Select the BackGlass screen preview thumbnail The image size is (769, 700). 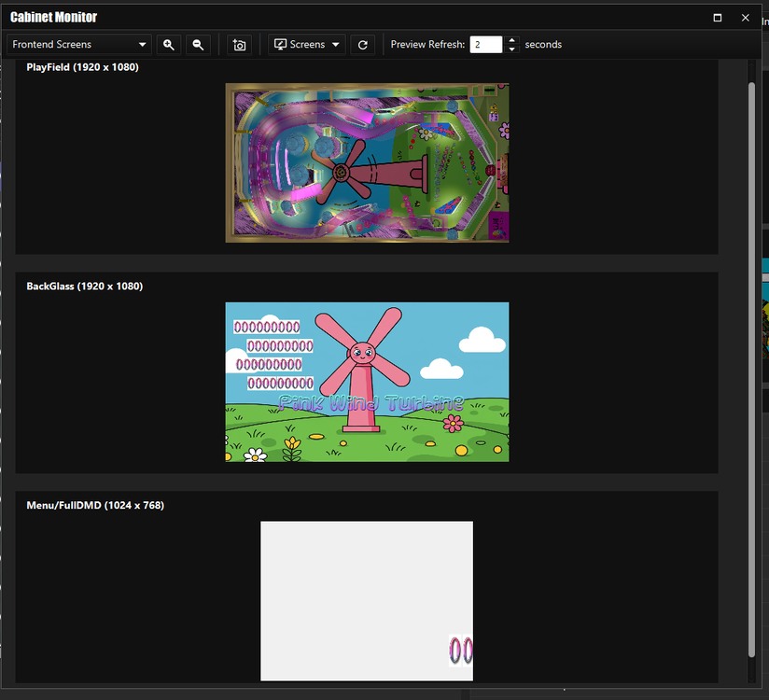pyautogui.click(x=367, y=382)
